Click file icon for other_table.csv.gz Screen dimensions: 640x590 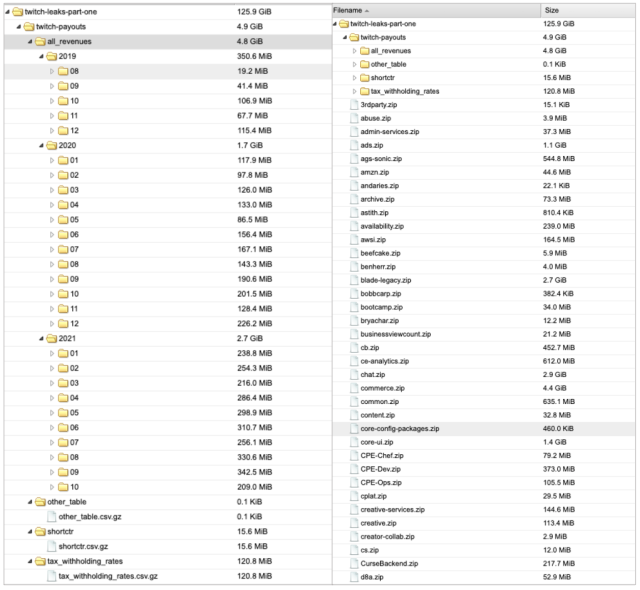pos(51,517)
